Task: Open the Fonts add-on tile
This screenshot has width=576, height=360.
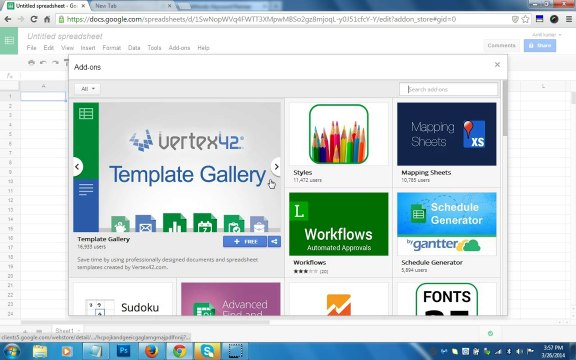Action: point(447,299)
